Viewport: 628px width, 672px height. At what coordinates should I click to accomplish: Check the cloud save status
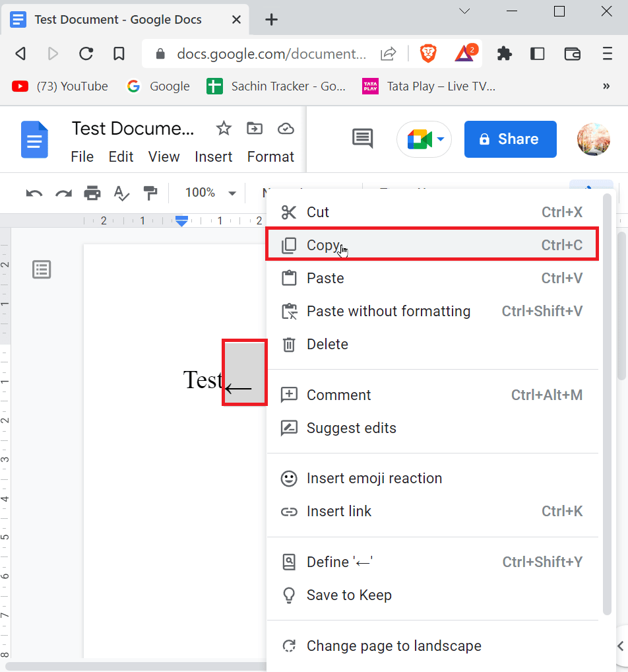click(286, 129)
